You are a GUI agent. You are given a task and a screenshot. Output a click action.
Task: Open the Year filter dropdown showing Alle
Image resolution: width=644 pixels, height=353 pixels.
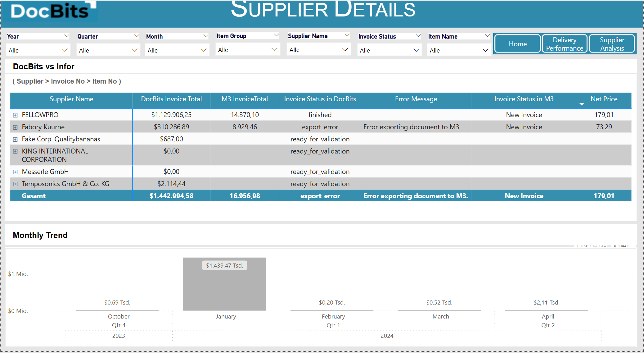pyautogui.click(x=38, y=50)
